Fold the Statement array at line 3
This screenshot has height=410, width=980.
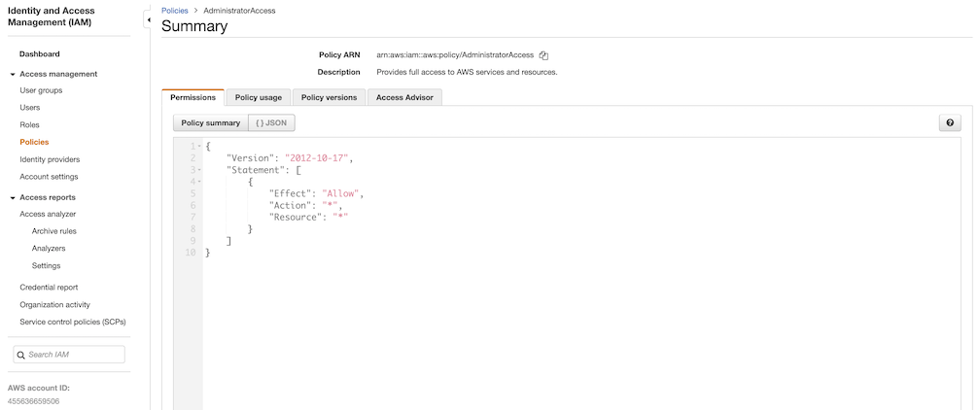click(199, 170)
